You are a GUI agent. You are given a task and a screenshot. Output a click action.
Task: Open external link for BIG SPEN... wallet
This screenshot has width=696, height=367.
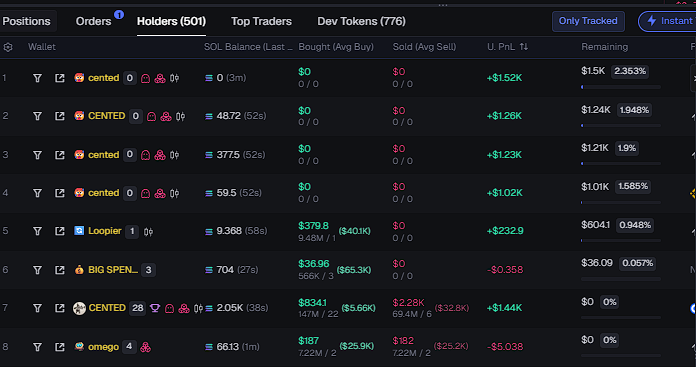tap(59, 270)
